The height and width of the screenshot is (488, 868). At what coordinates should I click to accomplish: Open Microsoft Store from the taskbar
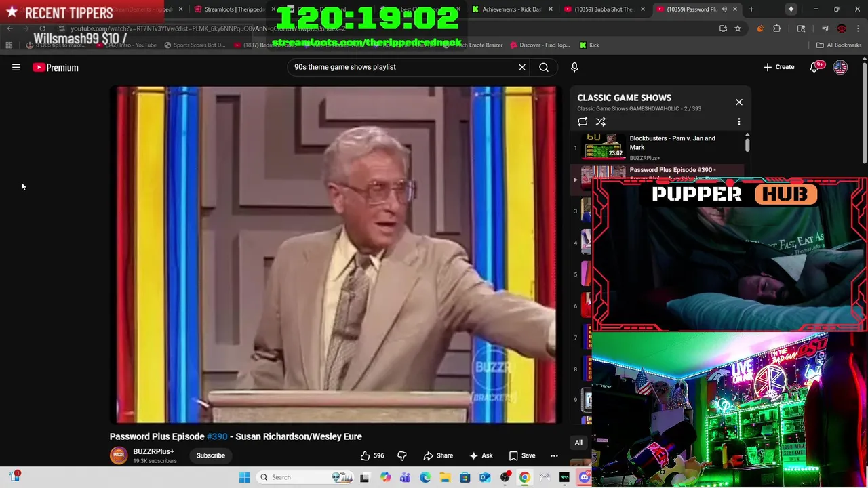[x=465, y=477]
